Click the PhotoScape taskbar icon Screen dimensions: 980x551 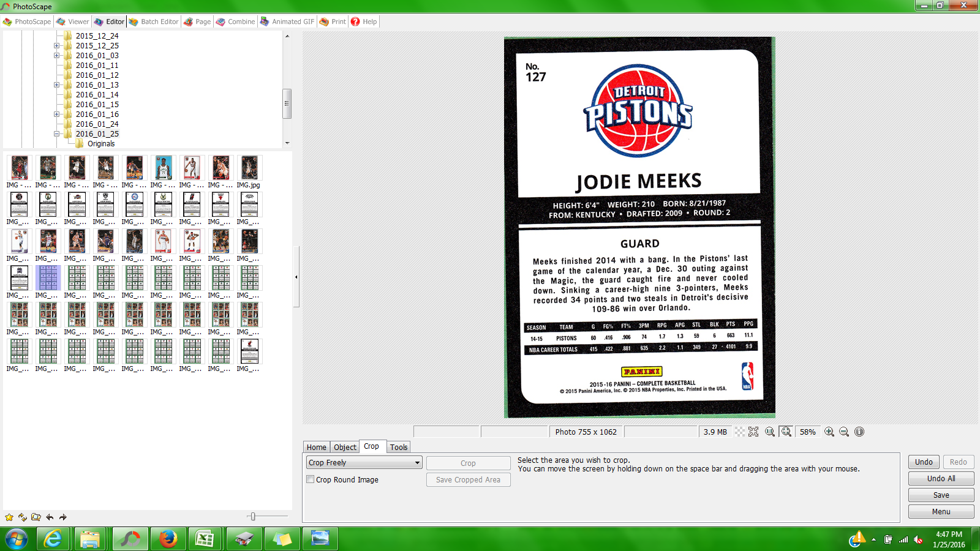click(x=129, y=539)
